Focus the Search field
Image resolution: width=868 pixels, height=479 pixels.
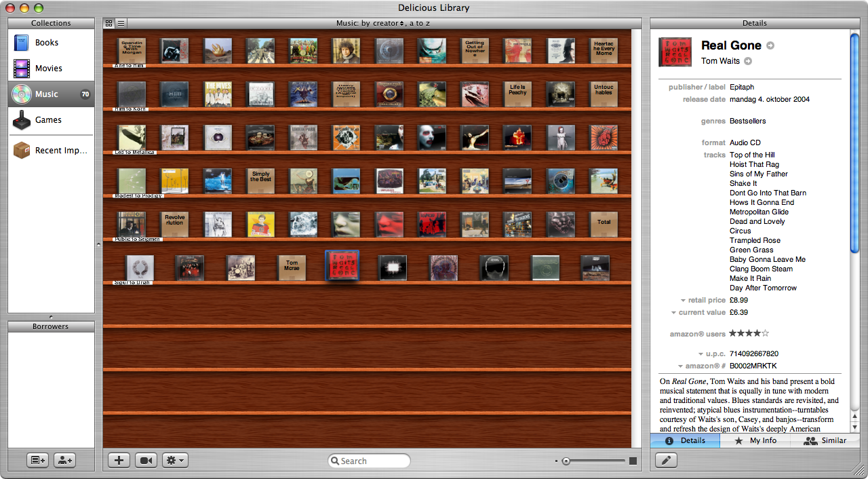pos(370,461)
